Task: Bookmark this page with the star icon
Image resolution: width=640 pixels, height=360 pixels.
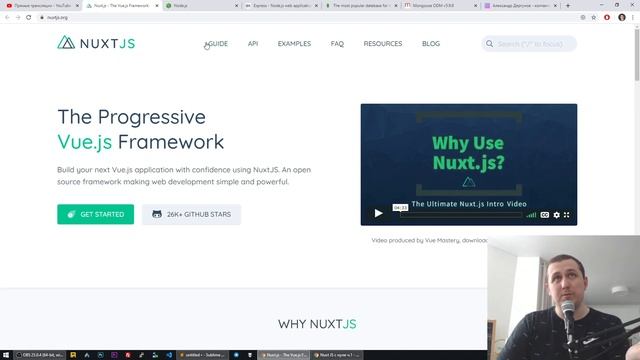Action: coord(594,18)
